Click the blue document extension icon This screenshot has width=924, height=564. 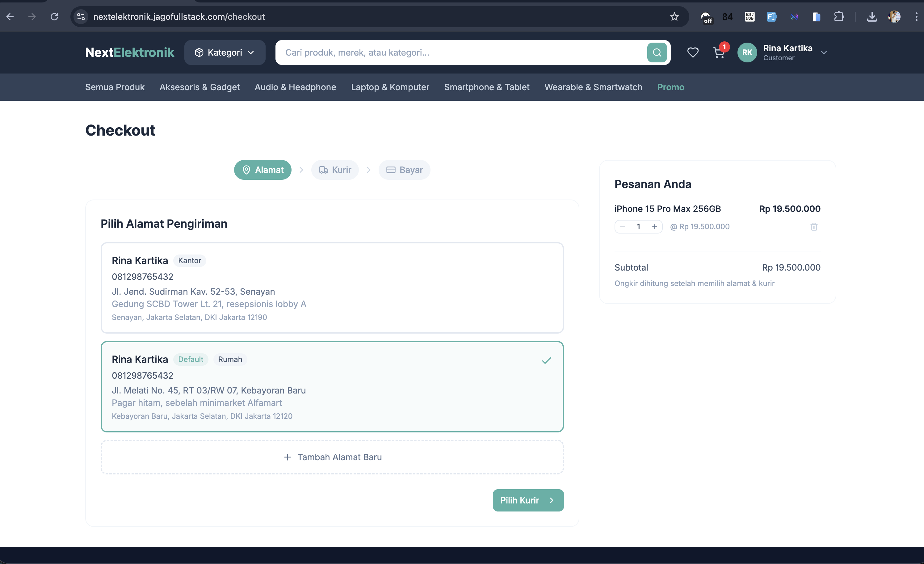tap(817, 16)
